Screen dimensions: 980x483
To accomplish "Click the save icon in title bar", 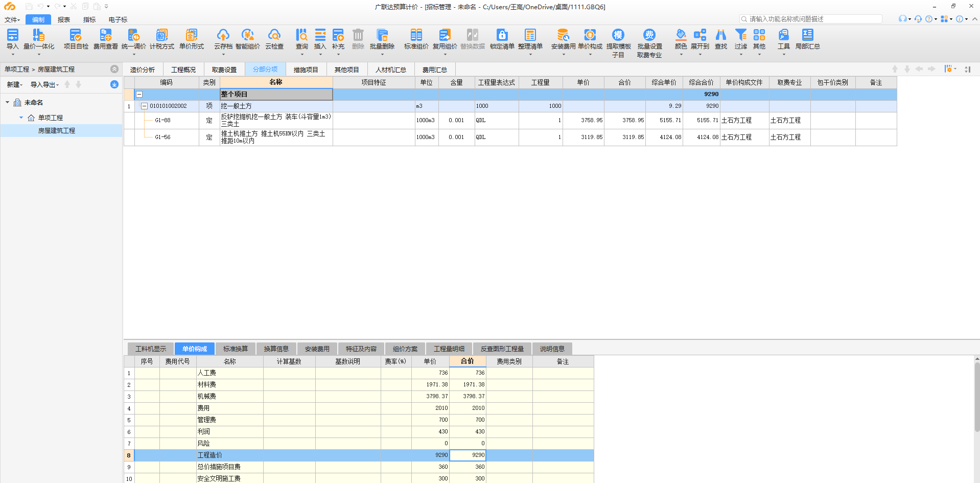I will 29,7.
